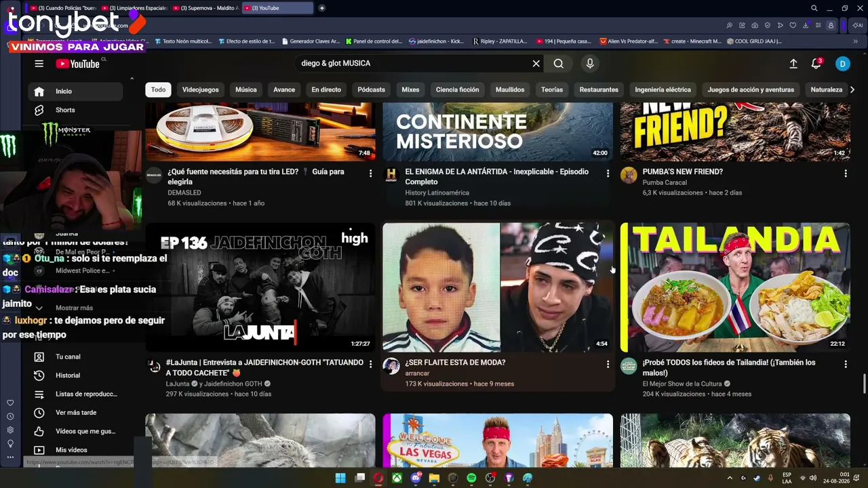Open the YouTube hamburger guide menu
The height and width of the screenshot is (488, 868).
pos(39,64)
